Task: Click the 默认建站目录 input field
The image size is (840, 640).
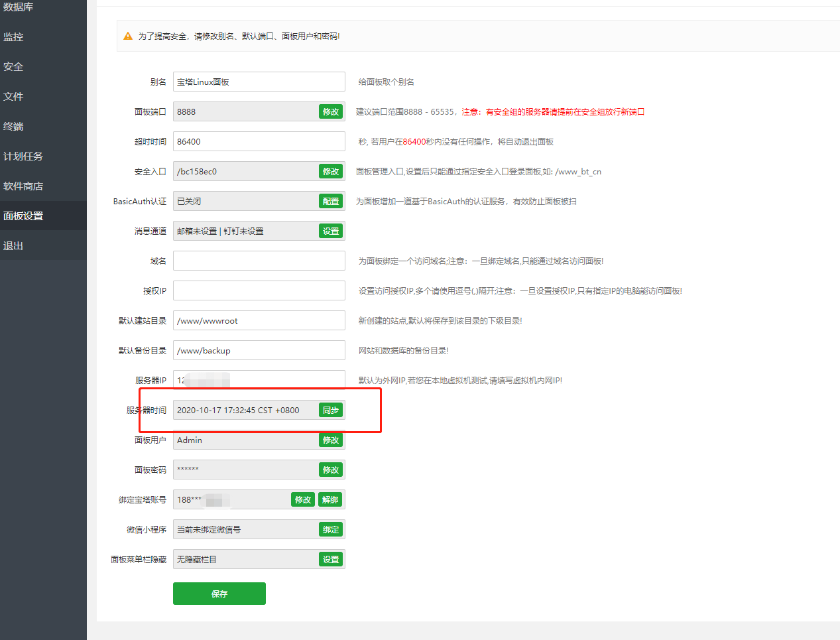Action: [x=259, y=320]
